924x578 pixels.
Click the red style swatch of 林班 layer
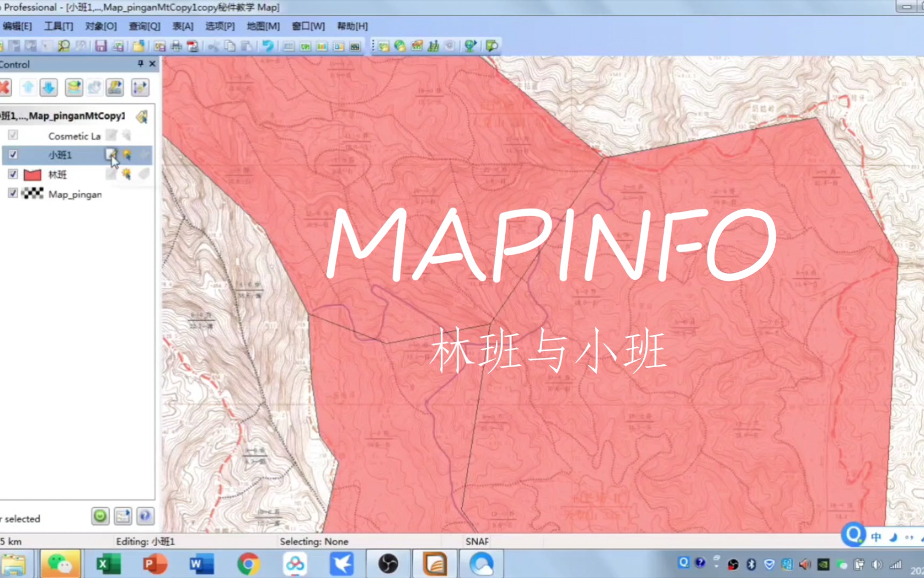pos(33,174)
